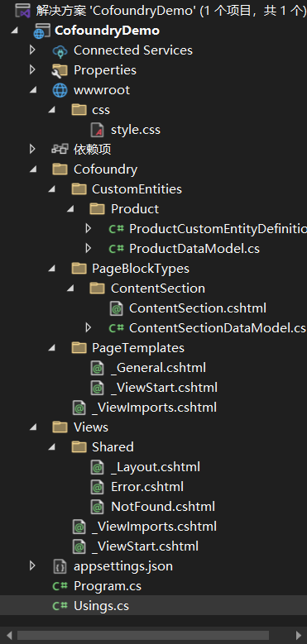Expand the appsettings.json node
Viewport: 307px width, 644px height.
pyautogui.click(x=32, y=566)
